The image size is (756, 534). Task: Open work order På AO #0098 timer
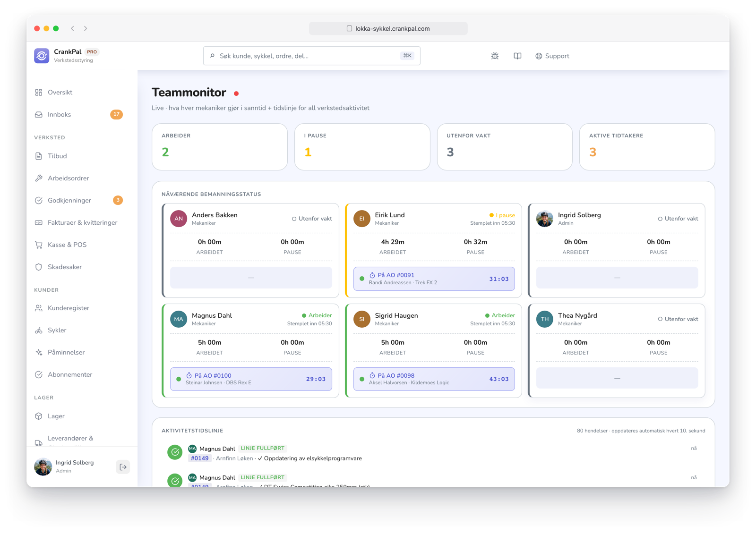(x=434, y=379)
